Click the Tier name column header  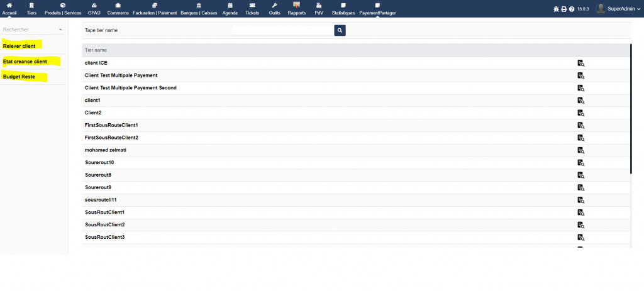coord(96,50)
